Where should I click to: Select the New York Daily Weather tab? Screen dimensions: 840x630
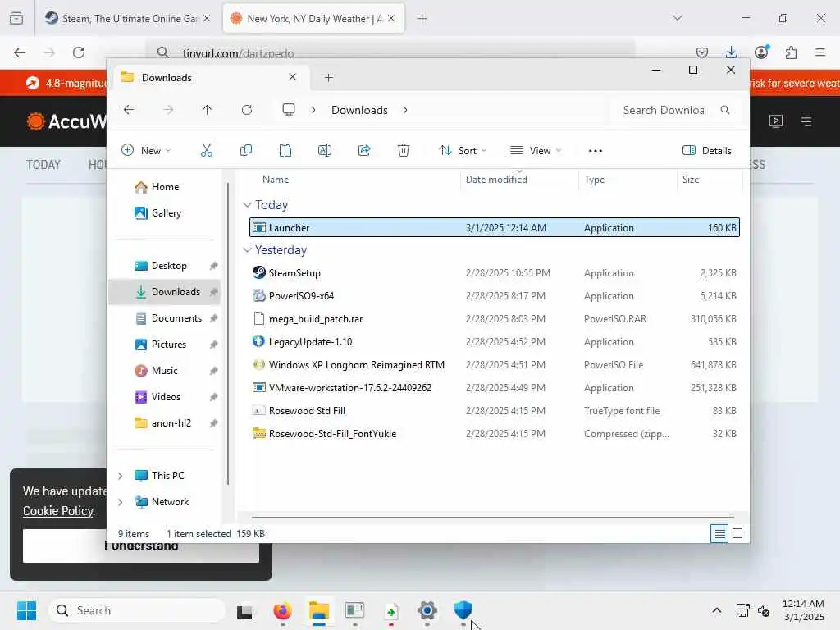coord(314,18)
